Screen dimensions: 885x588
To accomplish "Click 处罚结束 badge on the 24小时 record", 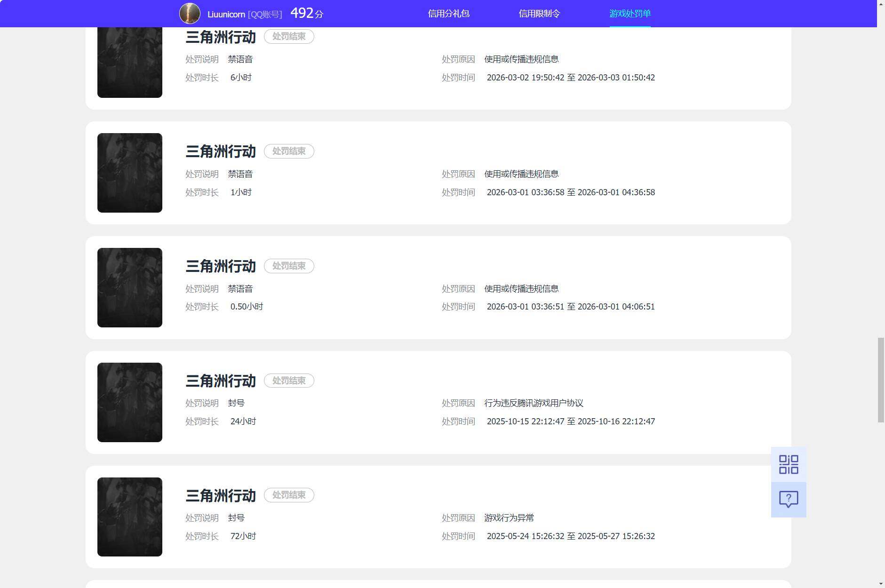I will [x=289, y=381].
